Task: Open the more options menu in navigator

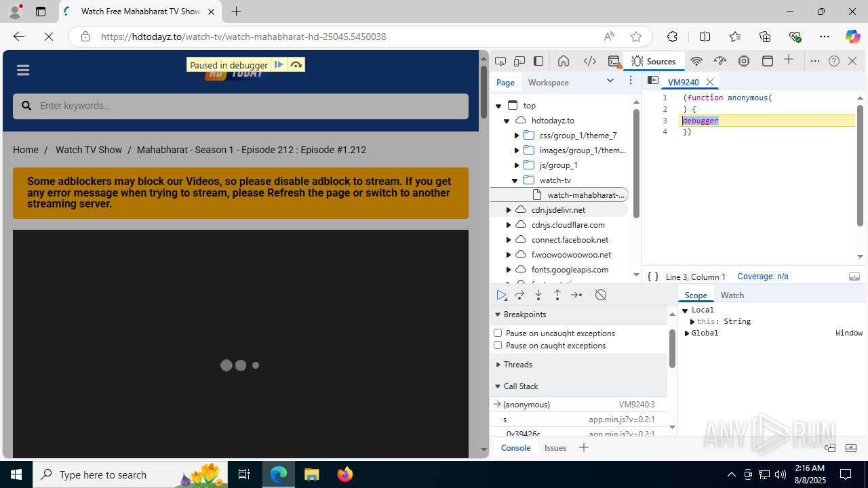Action: tap(631, 81)
